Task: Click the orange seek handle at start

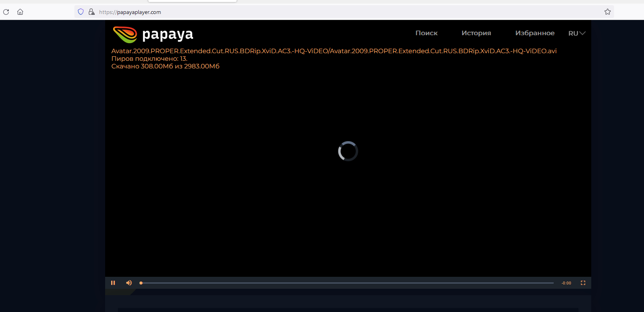Action: (141, 283)
